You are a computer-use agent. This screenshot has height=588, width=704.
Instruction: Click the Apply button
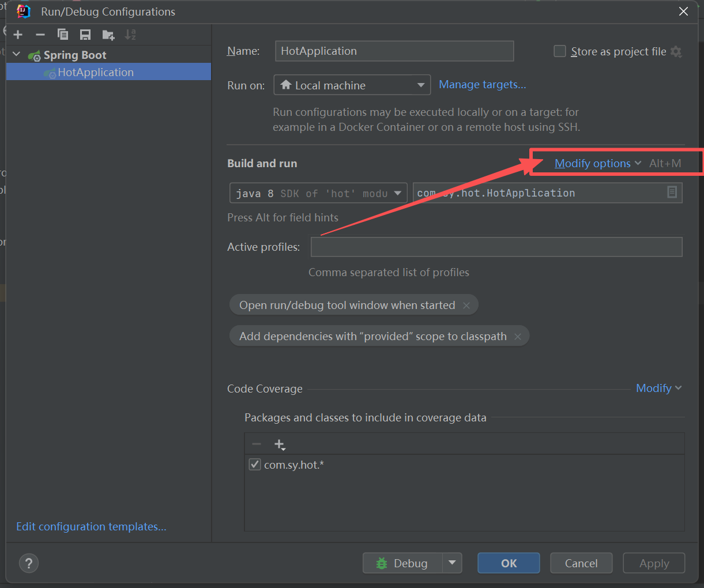point(654,563)
